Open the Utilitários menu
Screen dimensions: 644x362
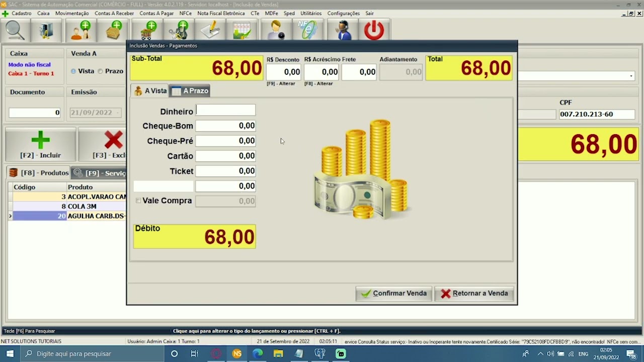[x=311, y=13]
